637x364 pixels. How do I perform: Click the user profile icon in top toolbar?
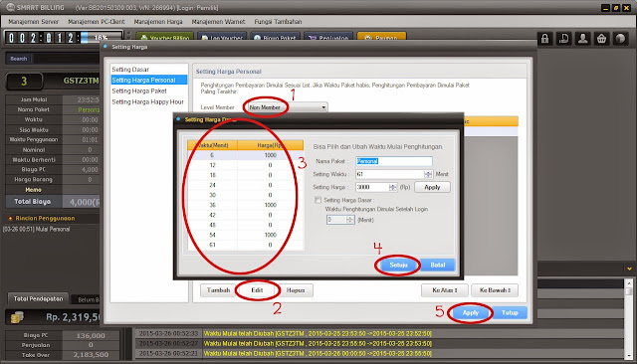(x=582, y=39)
